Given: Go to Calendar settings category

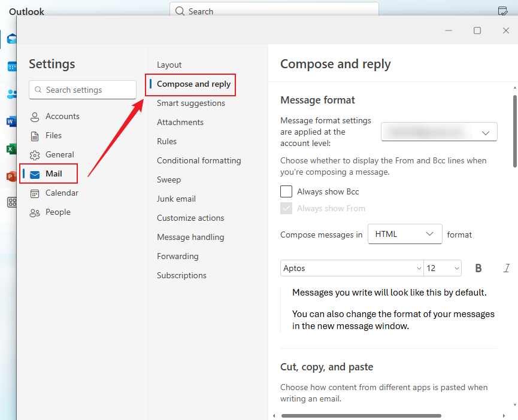Looking at the screenshot, I should [x=62, y=193].
